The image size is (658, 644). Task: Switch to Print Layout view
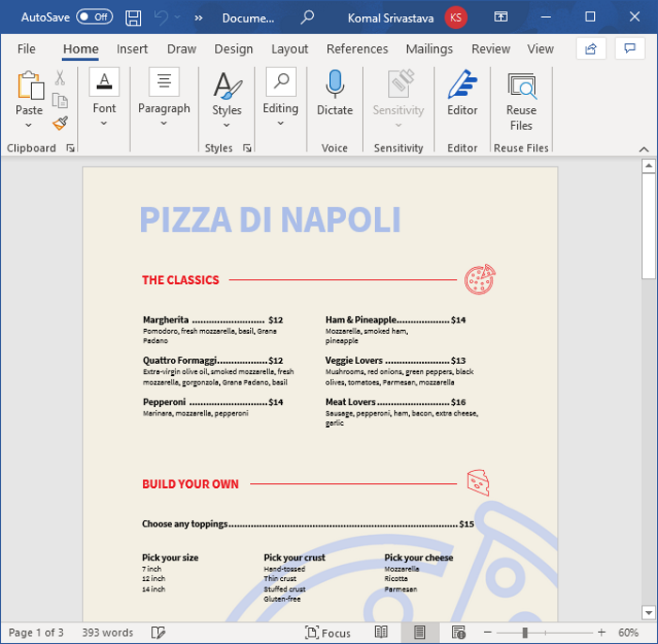coord(420,633)
